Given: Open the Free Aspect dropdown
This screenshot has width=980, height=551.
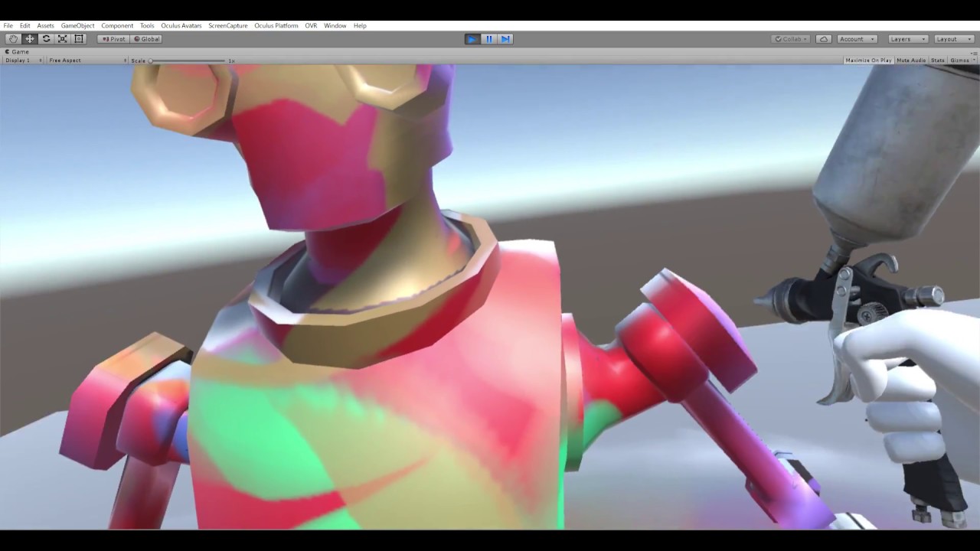Looking at the screenshot, I should click(87, 60).
